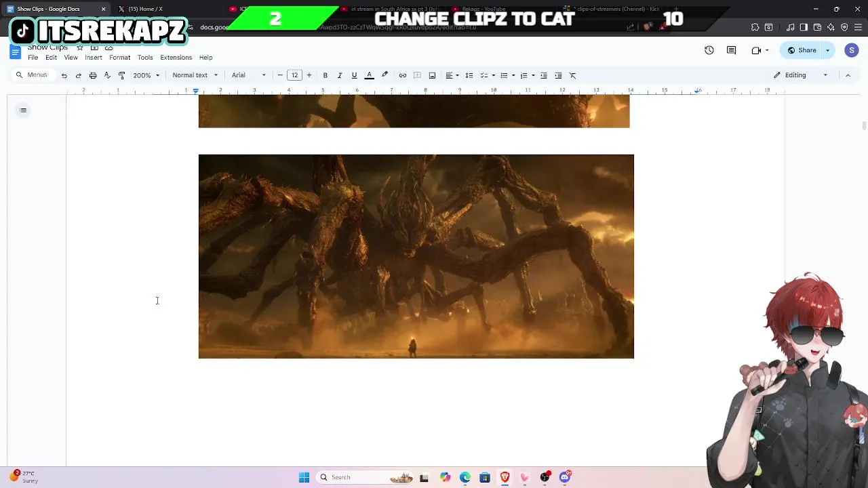Click the Add comment icon in toolbar

coord(418,75)
